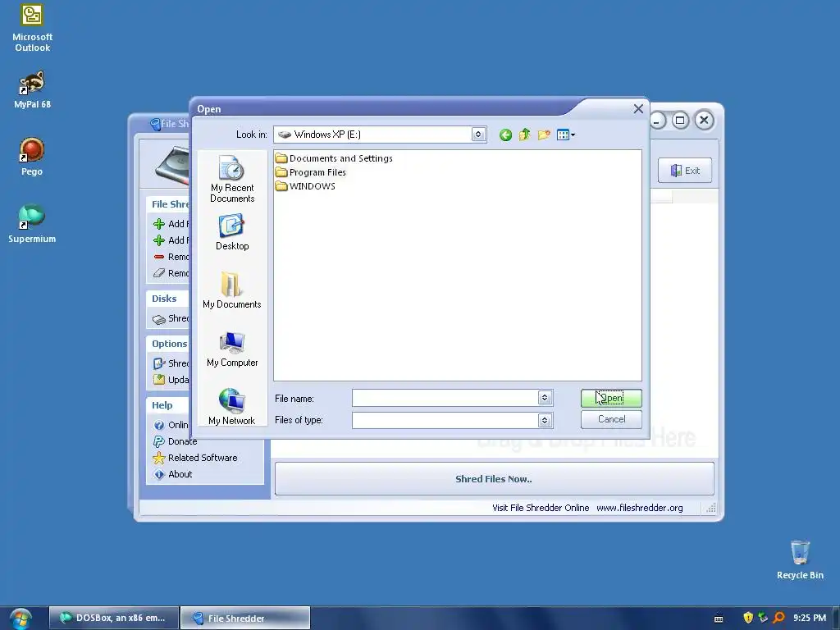
Task: Click first green Add plus icon
Action: click(x=159, y=224)
